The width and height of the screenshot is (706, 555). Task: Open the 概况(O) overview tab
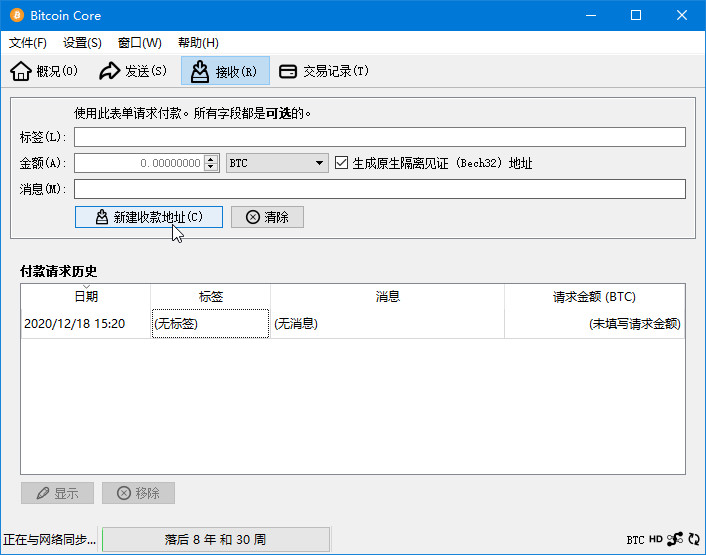click(x=44, y=71)
